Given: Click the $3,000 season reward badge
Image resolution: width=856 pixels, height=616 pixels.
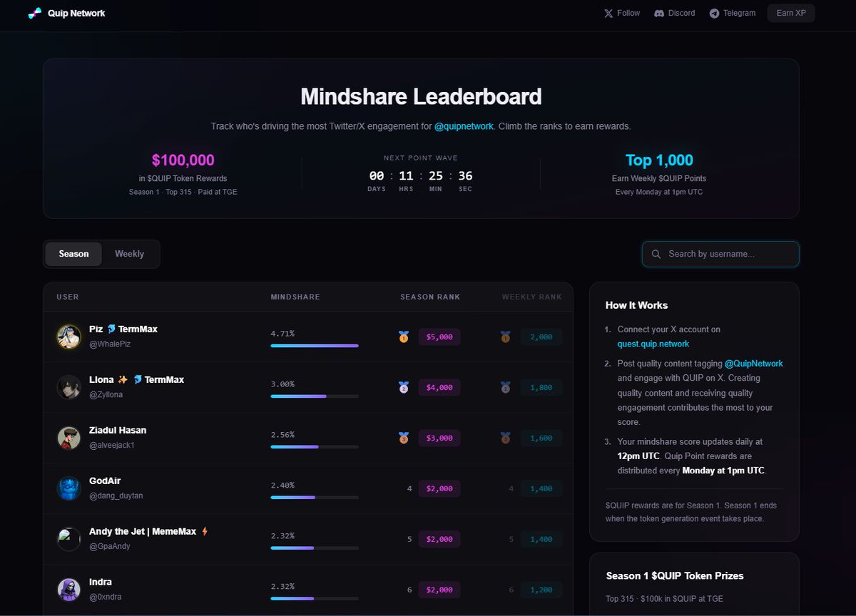Looking at the screenshot, I should 439,438.
